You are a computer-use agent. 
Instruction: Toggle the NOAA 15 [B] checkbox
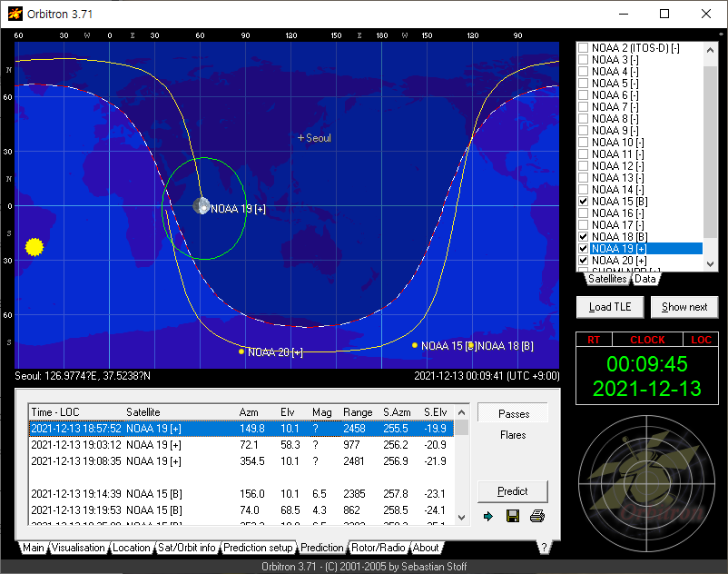point(584,202)
